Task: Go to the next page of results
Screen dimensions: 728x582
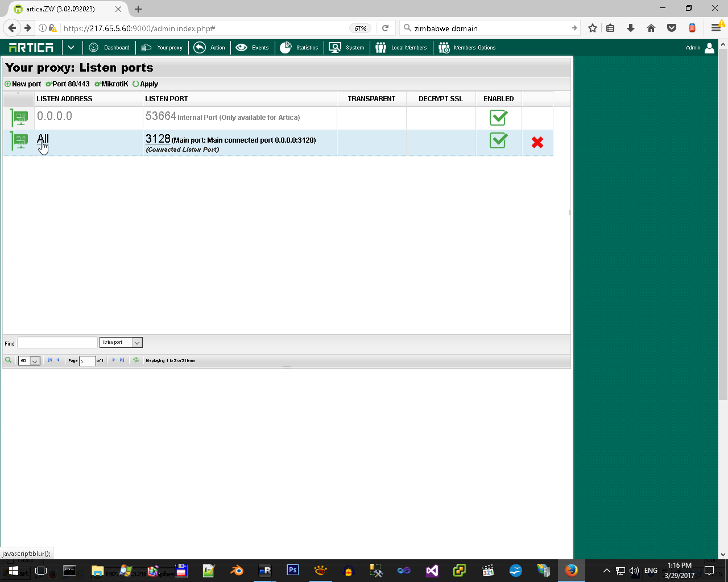Action: pos(114,360)
